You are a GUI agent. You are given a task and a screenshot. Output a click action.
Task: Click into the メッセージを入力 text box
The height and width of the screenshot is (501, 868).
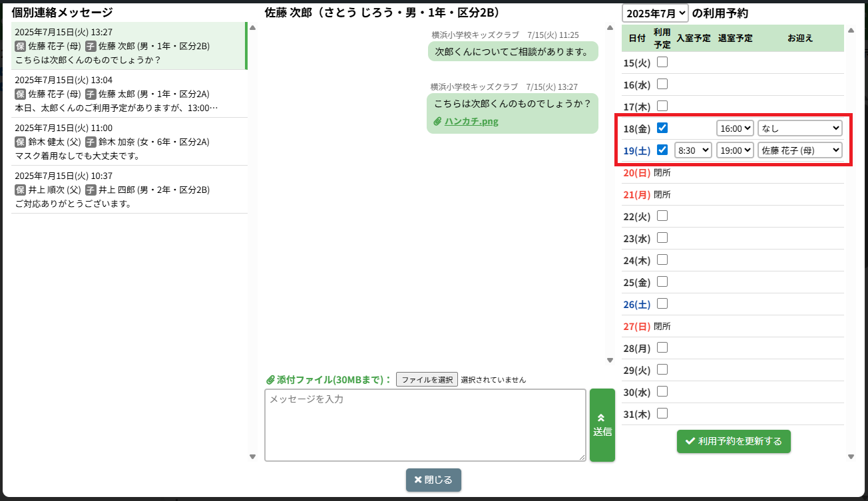click(425, 424)
